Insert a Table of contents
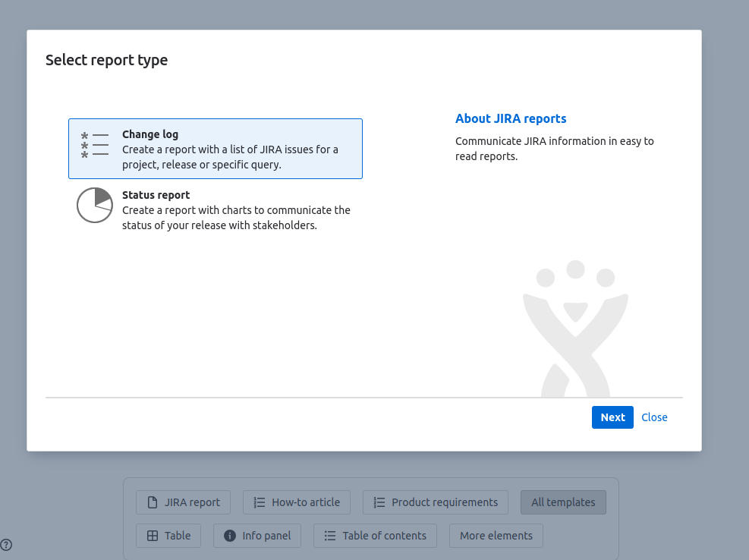This screenshot has height=560, width=749. pyautogui.click(x=375, y=536)
